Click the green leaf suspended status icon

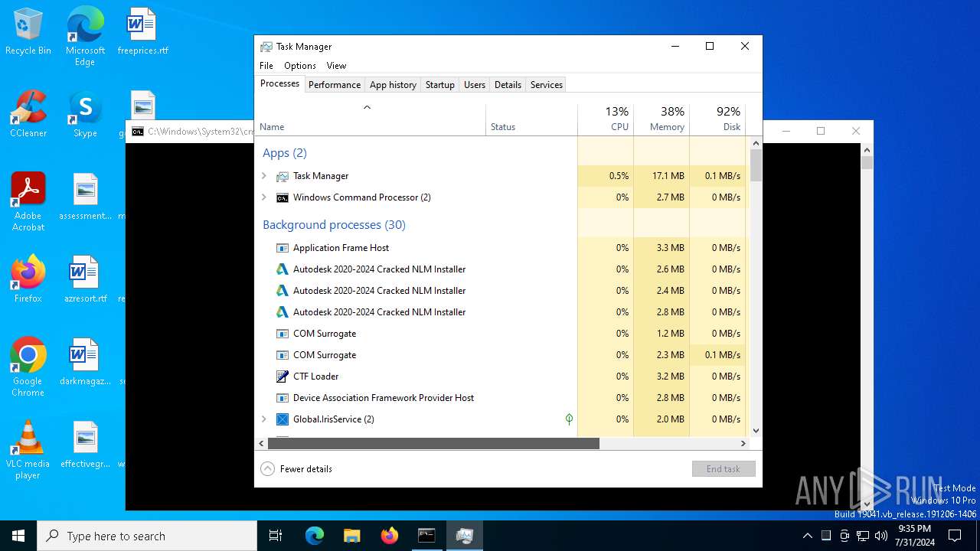coord(569,419)
